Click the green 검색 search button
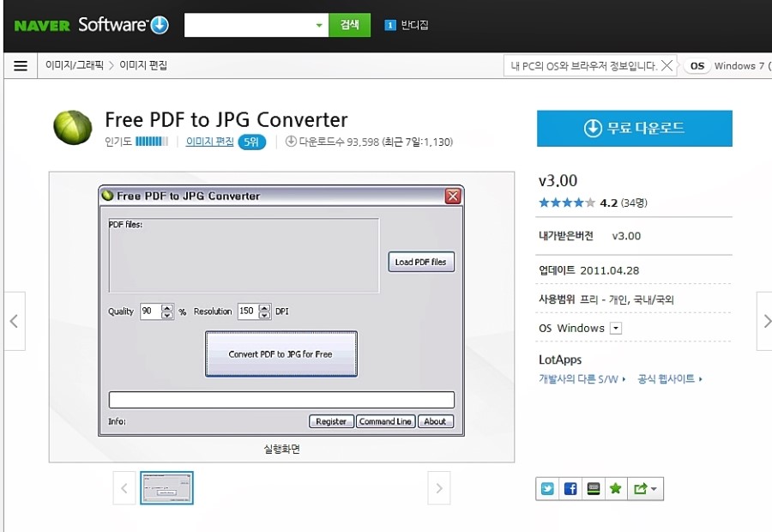The width and height of the screenshot is (772, 532). (350, 25)
